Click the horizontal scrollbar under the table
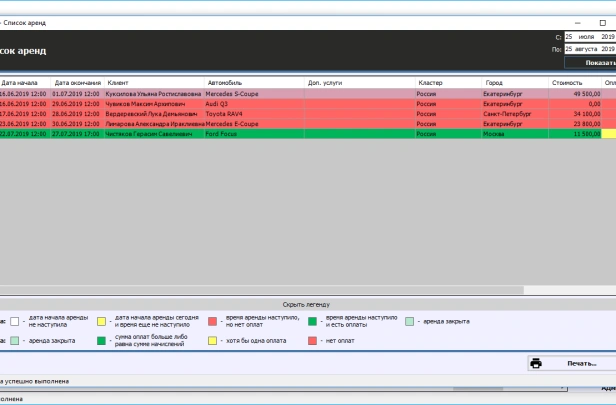 tap(300, 291)
